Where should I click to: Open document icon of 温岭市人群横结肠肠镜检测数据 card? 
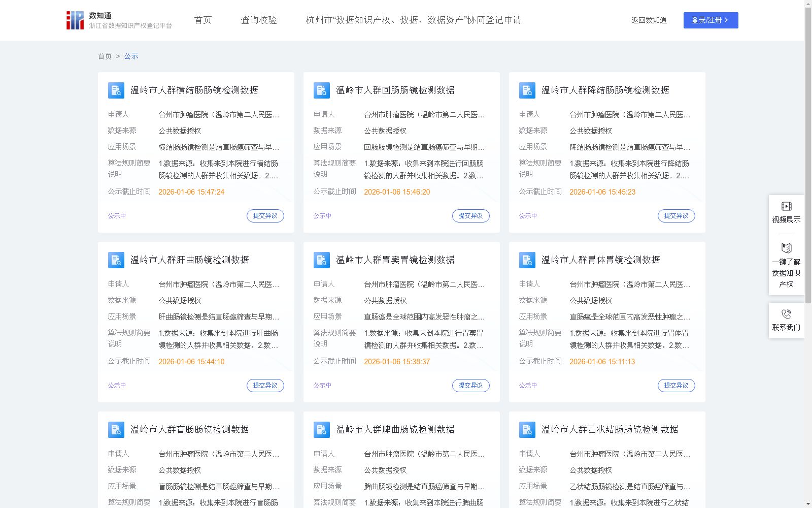click(x=116, y=90)
